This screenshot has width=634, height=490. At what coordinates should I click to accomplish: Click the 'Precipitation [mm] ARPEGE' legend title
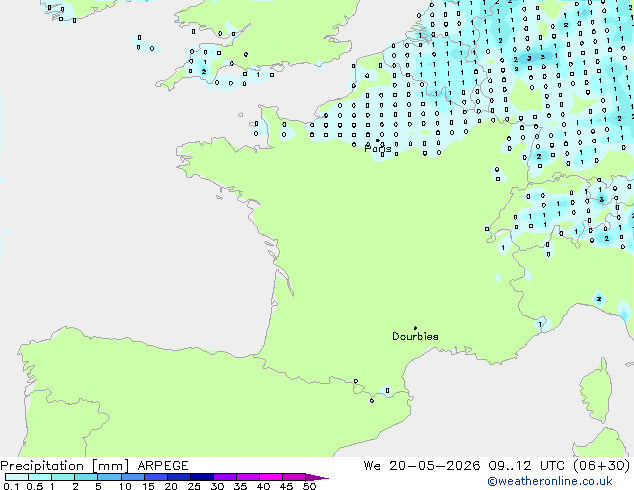[94, 466]
